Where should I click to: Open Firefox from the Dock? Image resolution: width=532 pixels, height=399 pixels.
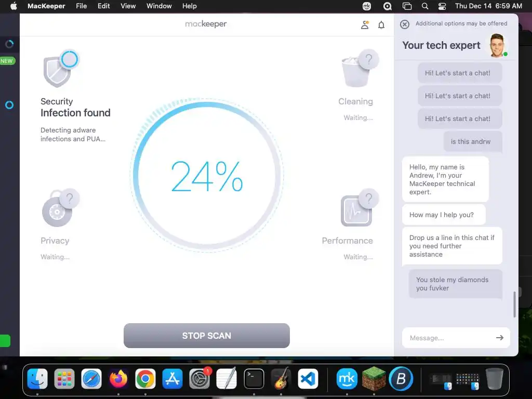click(x=118, y=379)
